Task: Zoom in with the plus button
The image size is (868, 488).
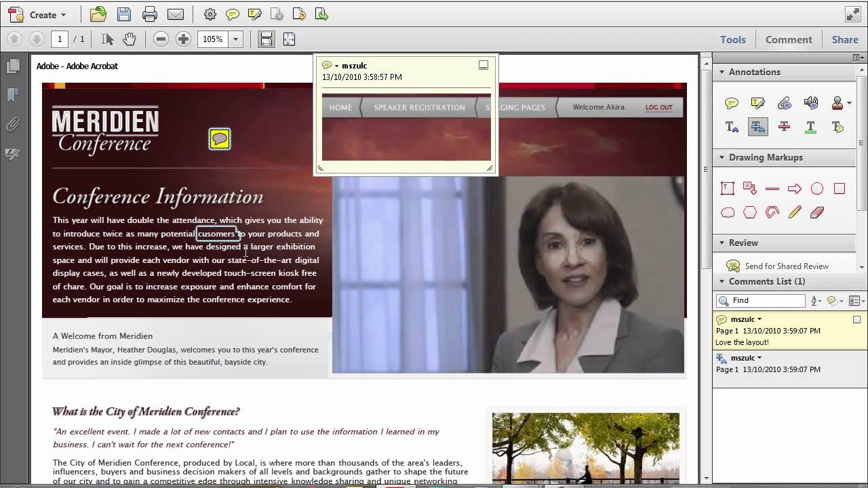Action: tap(183, 39)
